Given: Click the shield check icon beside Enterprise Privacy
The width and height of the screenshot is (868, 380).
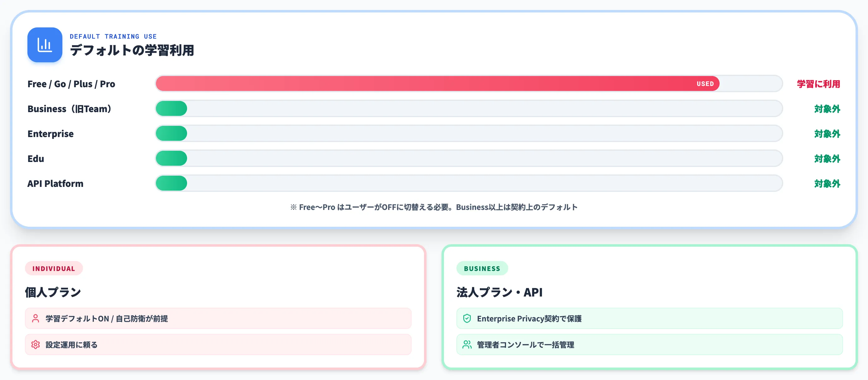Looking at the screenshot, I should point(467,318).
